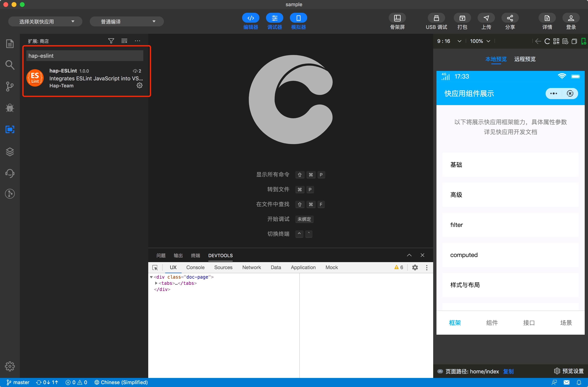588x387 pixels.
Task: Switch to 远程预览 remote preview tab
Action: coord(525,59)
